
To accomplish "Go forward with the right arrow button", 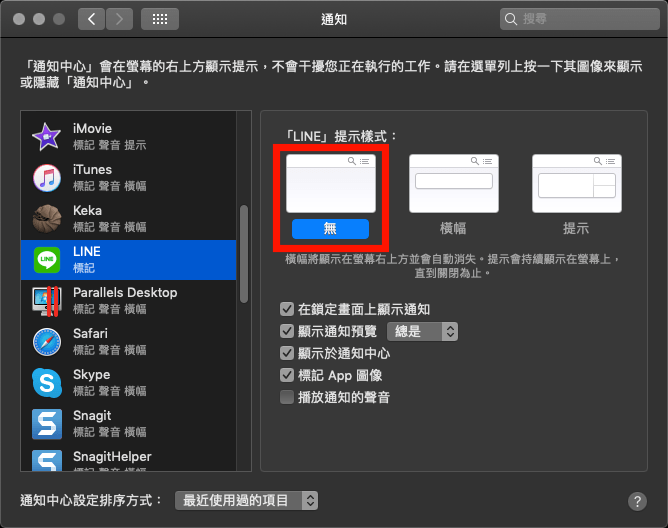I will pos(119,19).
